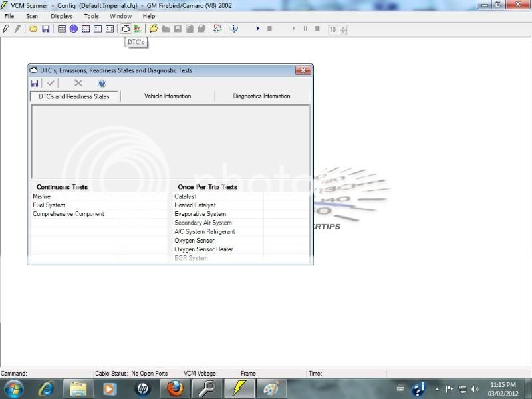
Task: Select DTC's and Readiness States tab
Action: (74, 96)
